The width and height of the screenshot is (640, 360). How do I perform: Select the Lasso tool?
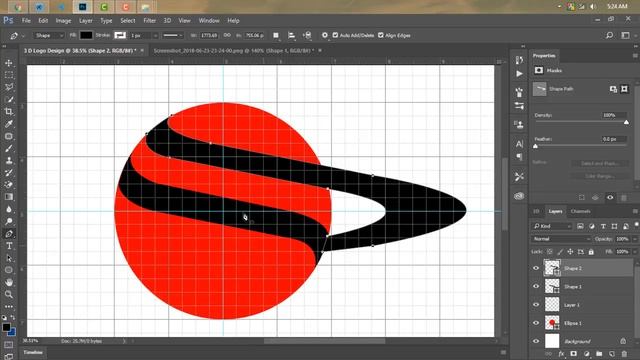tap(9, 87)
